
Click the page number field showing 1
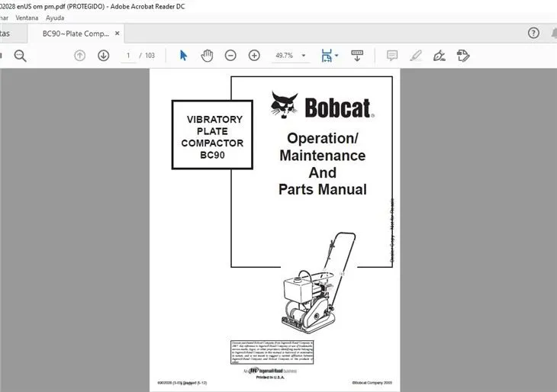(128, 56)
